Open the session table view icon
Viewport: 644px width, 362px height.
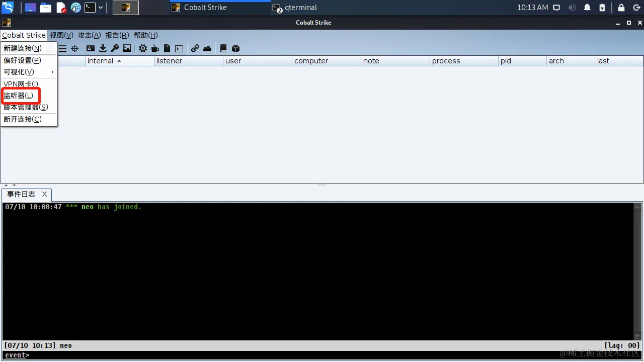(x=63, y=48)
